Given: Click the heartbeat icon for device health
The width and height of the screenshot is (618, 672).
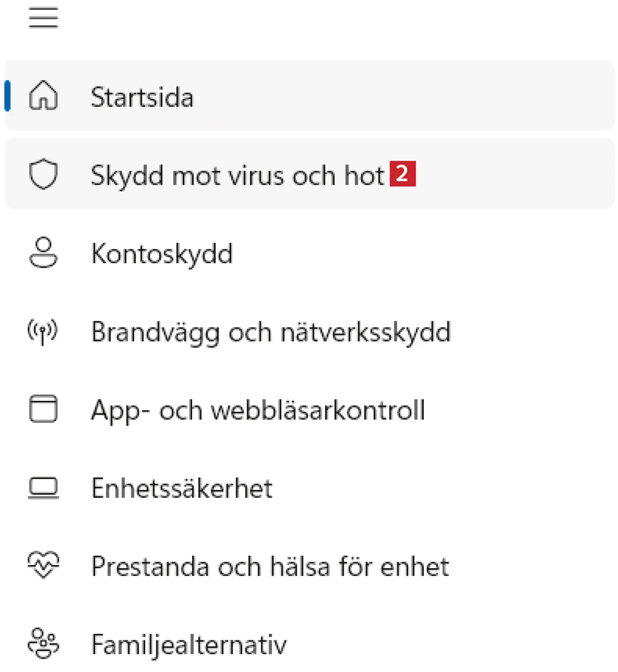Looking at the screenshot, I should [44, 565].
